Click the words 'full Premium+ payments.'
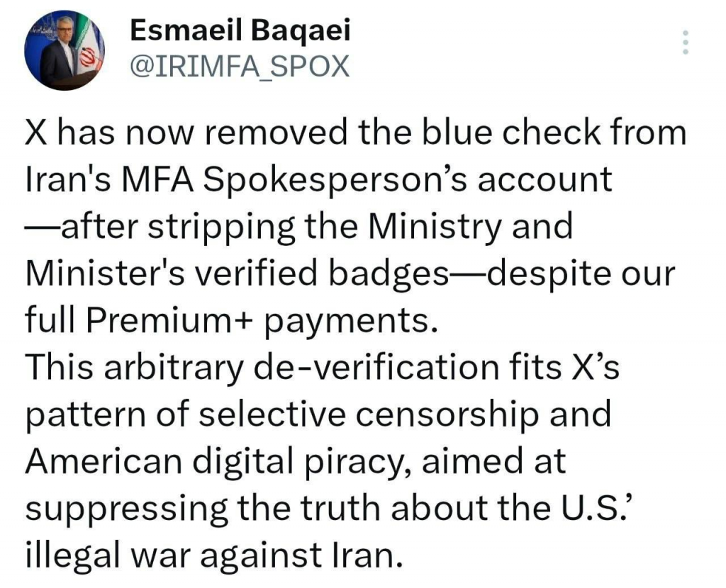Screen dimensions: 726x588 coord(231,321)
